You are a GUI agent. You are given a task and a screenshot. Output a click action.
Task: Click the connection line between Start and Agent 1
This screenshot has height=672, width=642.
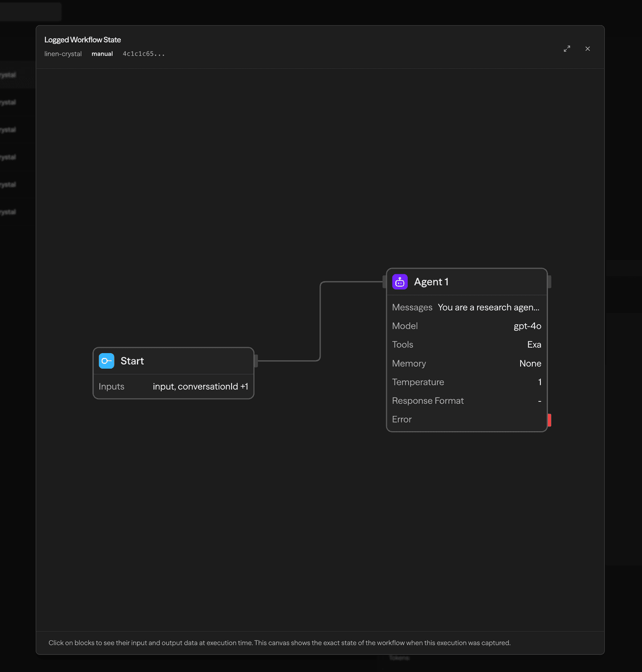click(x=320, y=321)
